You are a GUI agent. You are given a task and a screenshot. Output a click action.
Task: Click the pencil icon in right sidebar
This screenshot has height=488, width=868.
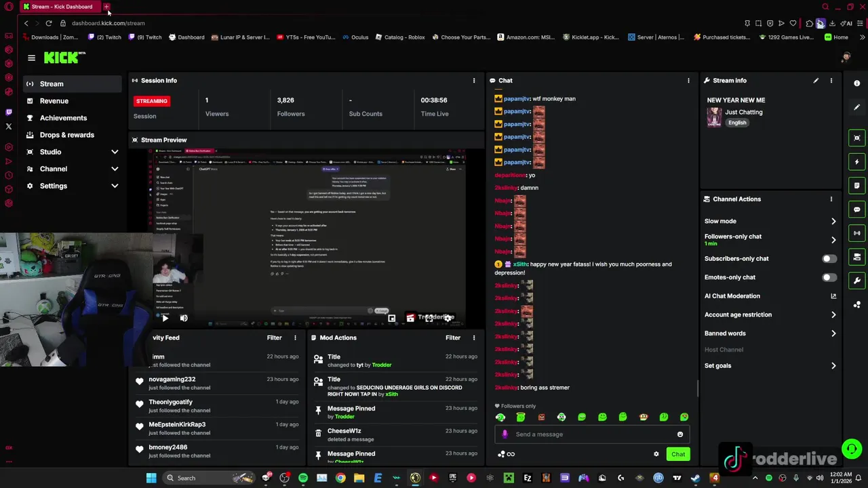pos(857,107)
